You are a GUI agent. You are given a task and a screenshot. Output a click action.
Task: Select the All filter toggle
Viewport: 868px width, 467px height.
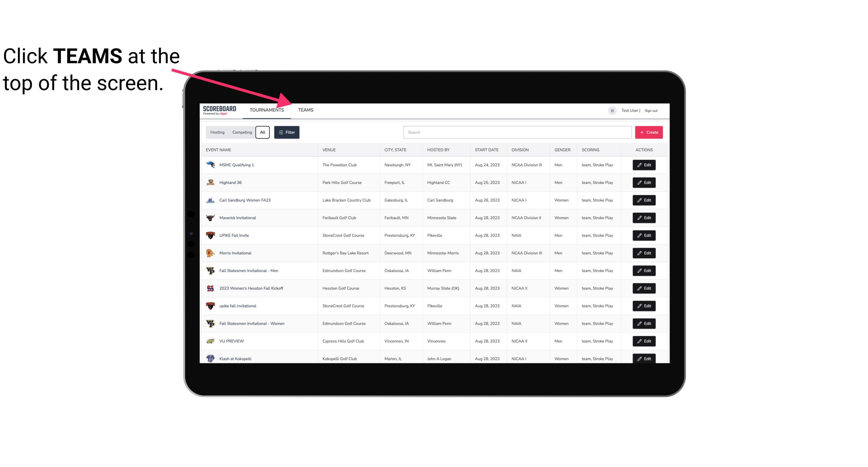(262, 132)
